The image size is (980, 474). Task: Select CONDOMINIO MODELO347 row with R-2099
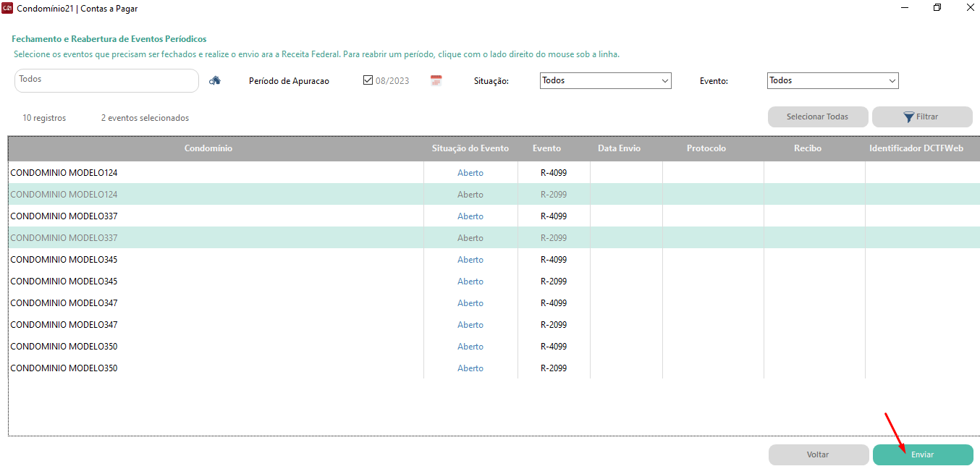[x=494, y=325]
